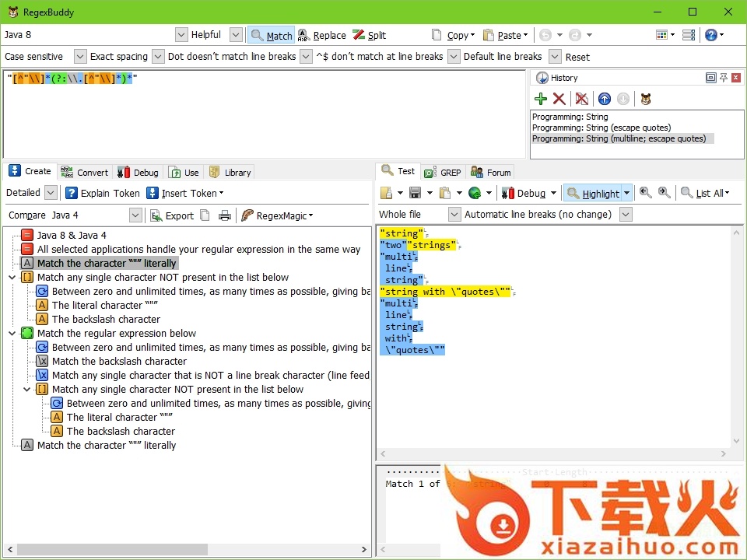This screenshot has height=560, width=747.
Task: Open Case sensitive option dropdown
Action: (x=80, y=57)
